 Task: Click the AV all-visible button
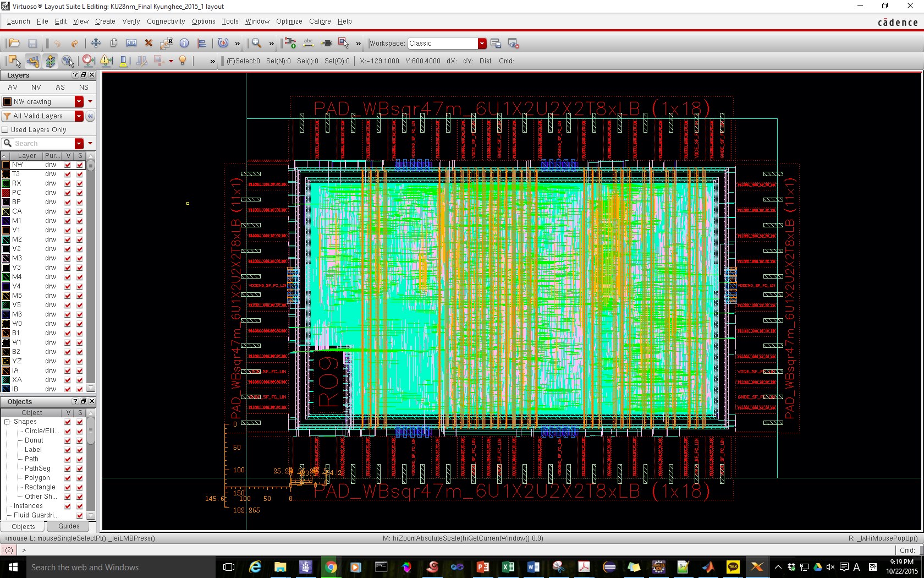coord(13,88)
